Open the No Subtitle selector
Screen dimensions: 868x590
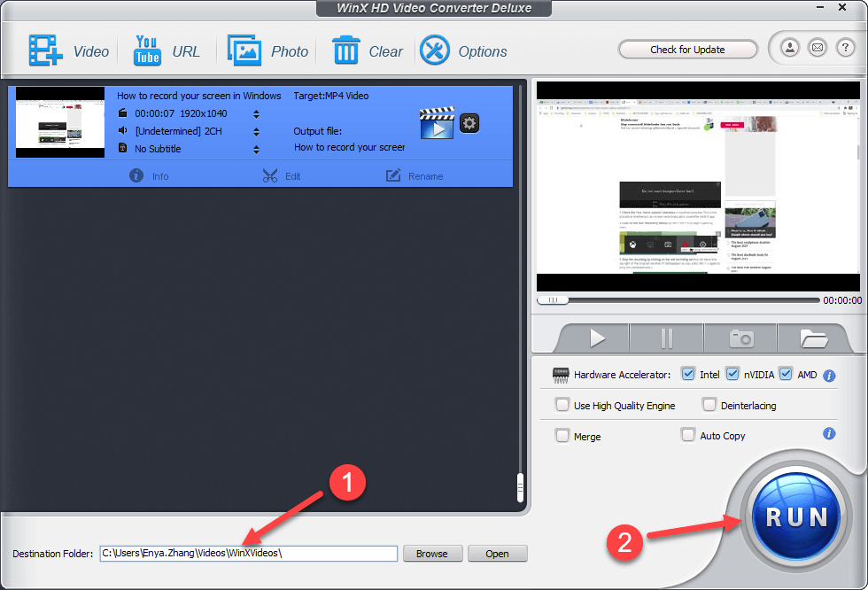point(256,149)
